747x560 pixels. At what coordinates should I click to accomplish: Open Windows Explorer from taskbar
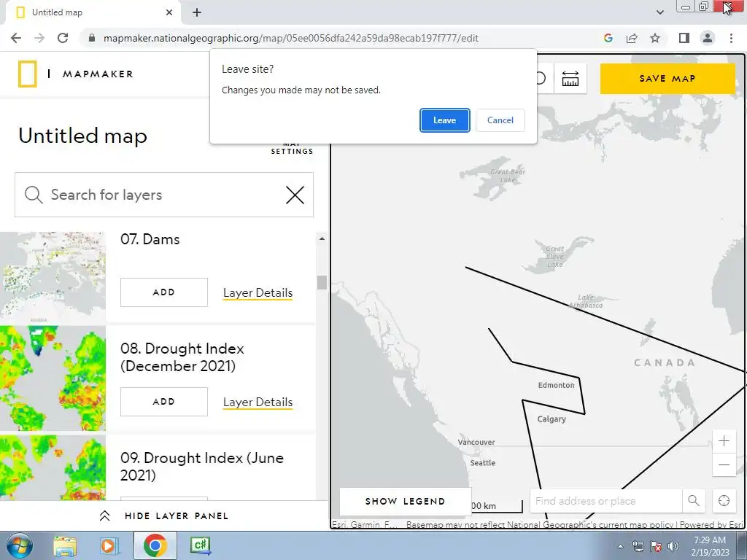pyautogui.click(x=65, y=545)
